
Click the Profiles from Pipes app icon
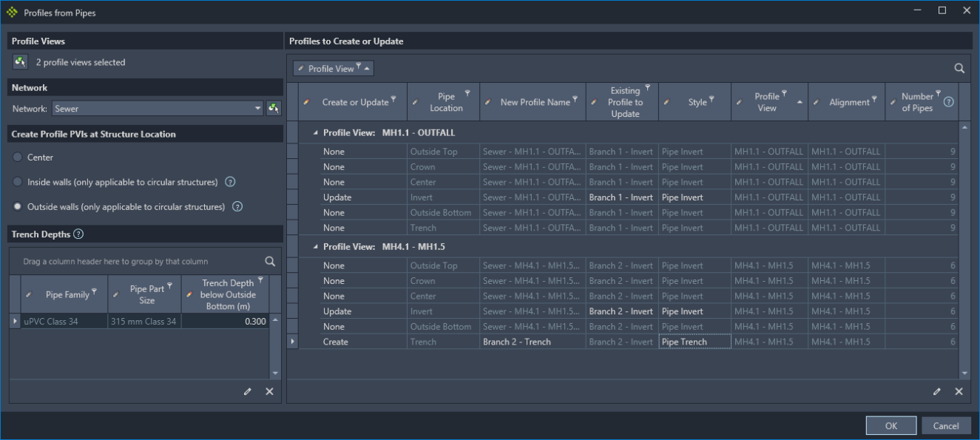(x=12, y=13)
